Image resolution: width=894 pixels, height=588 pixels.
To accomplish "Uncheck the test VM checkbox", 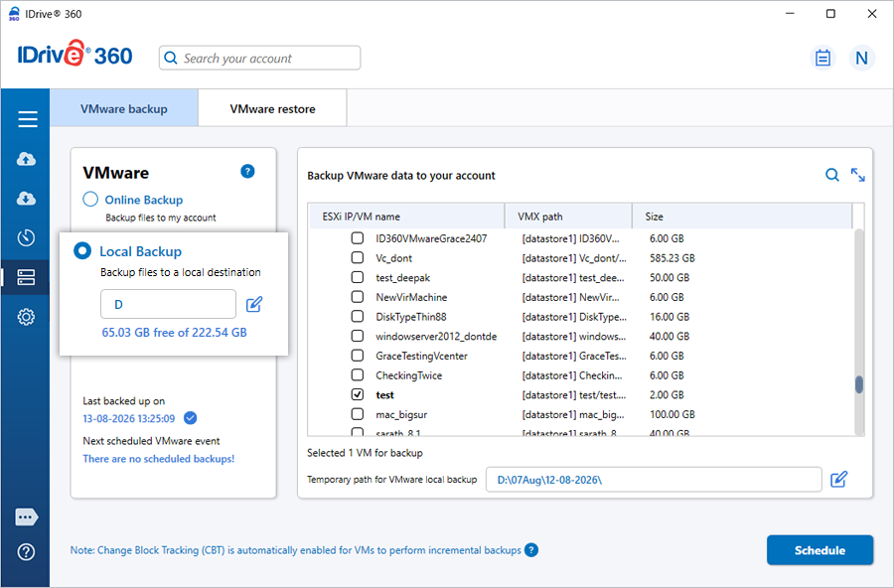I will click(358, 394).
